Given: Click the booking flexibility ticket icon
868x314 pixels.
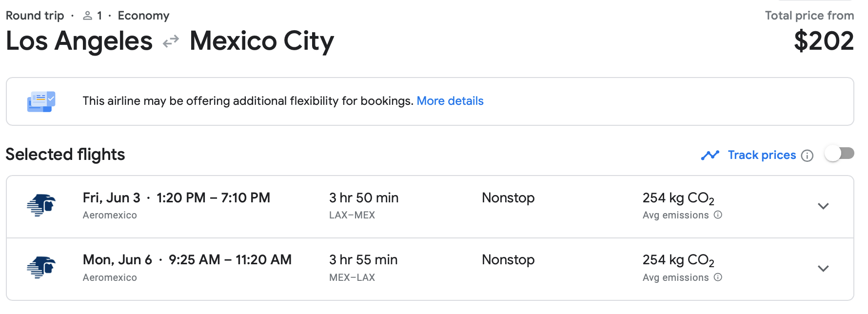Looking at the screenshot, I should (x=41, y=101).
